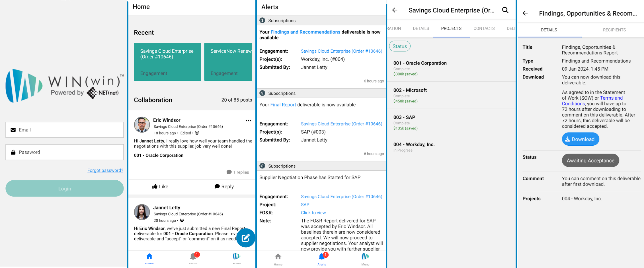Click the Awaiting Acceptance status pill
The width and height of the screenshot is (644, 268).
tap(590, 160)
